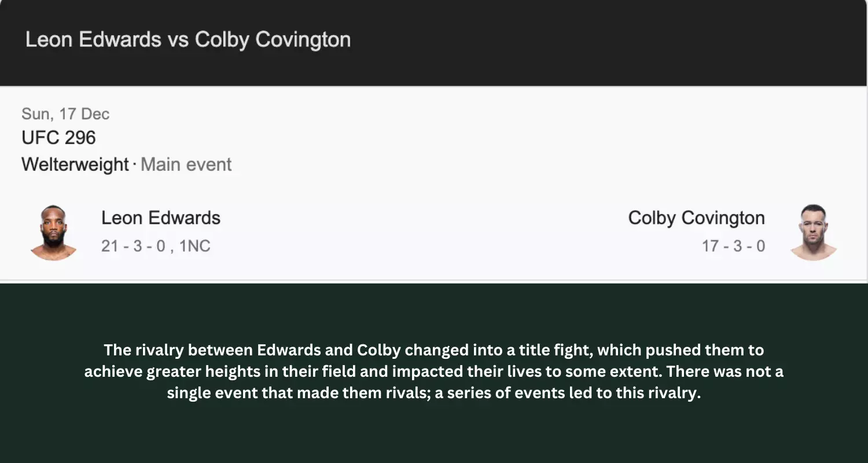Click the '1NC' no-contest text
This screenshot has width=868, height=463.
pos(194,246)
